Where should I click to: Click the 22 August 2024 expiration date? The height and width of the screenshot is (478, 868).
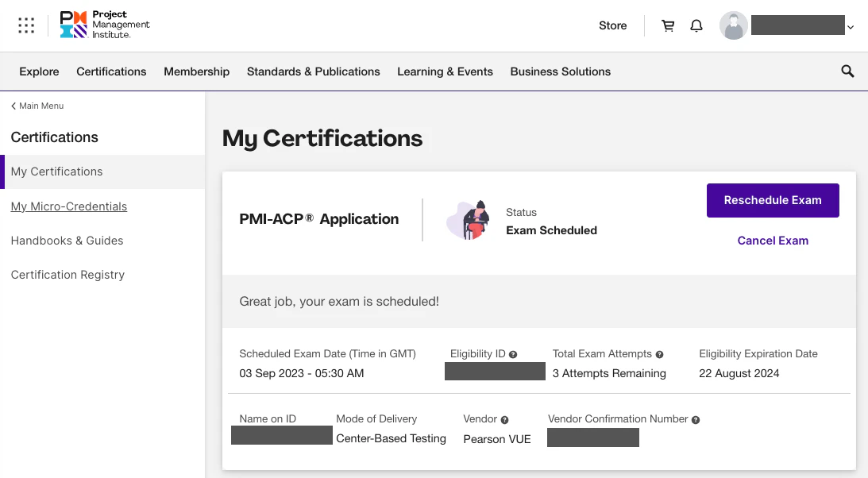point(739,373)
